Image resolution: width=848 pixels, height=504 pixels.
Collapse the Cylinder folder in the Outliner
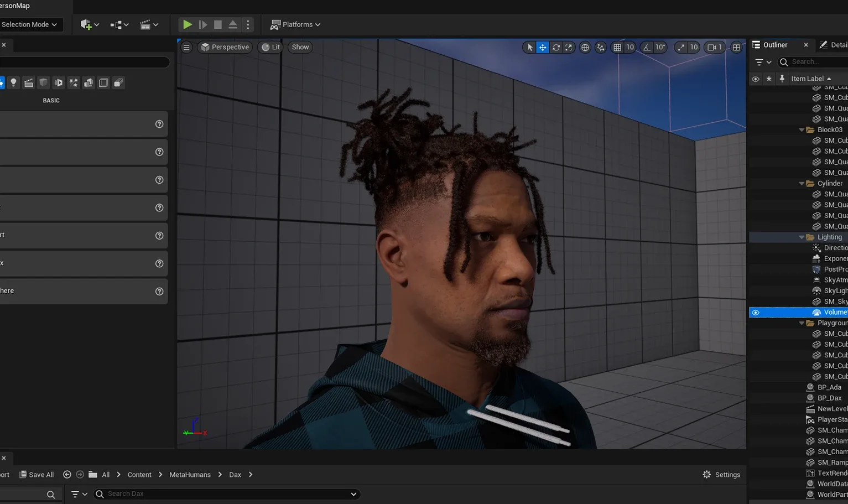pos(802,183)
